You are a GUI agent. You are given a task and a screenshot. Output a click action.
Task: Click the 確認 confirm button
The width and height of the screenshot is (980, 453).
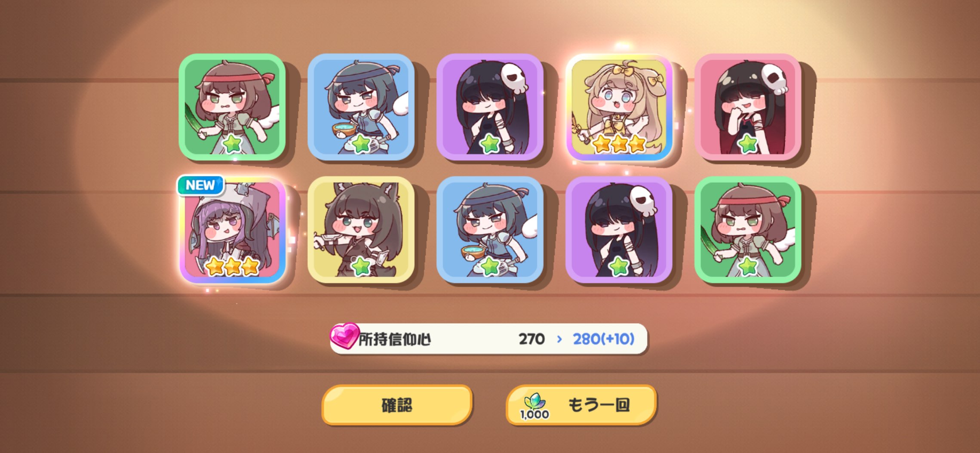(397, 405)
